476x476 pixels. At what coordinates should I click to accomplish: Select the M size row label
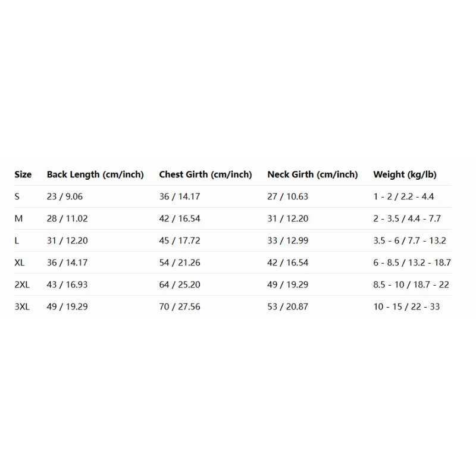18,218
